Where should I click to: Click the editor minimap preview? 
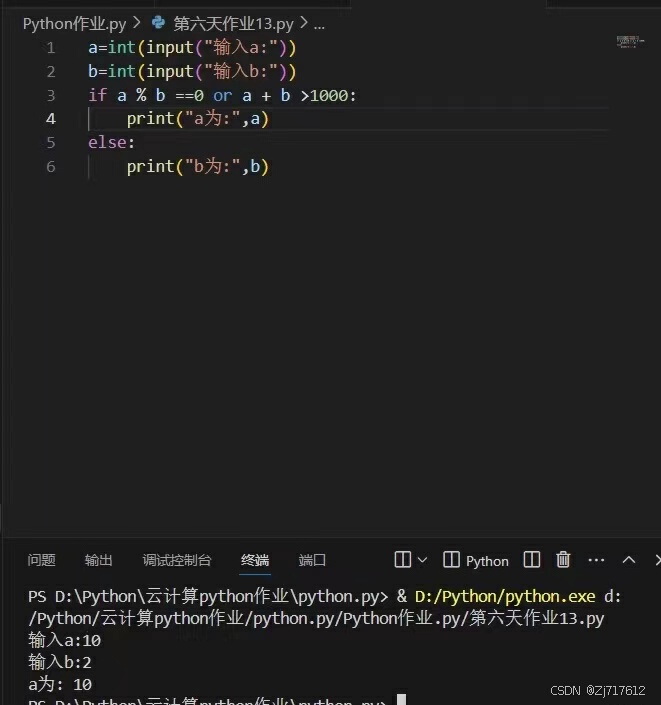coord(630,42)
